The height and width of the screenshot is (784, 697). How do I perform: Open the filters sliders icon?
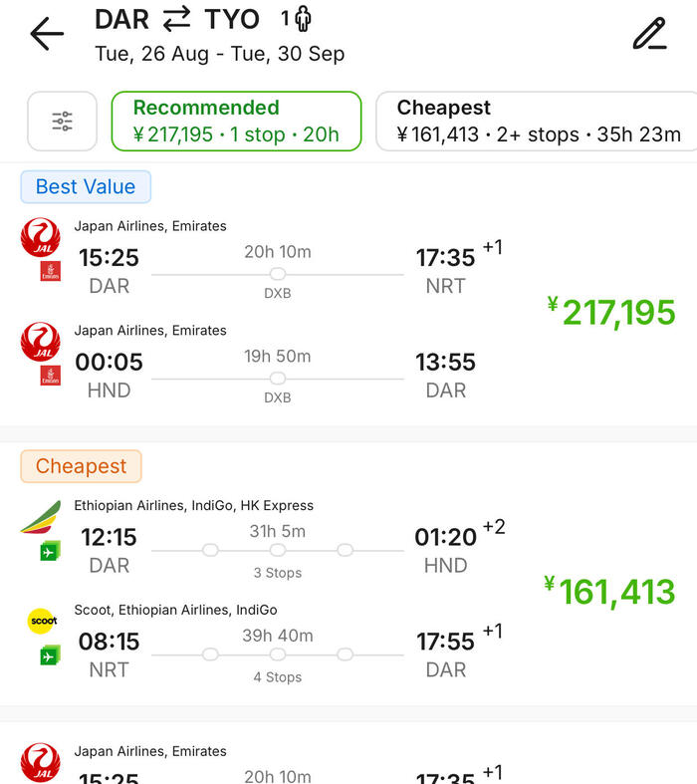point(62,122)
